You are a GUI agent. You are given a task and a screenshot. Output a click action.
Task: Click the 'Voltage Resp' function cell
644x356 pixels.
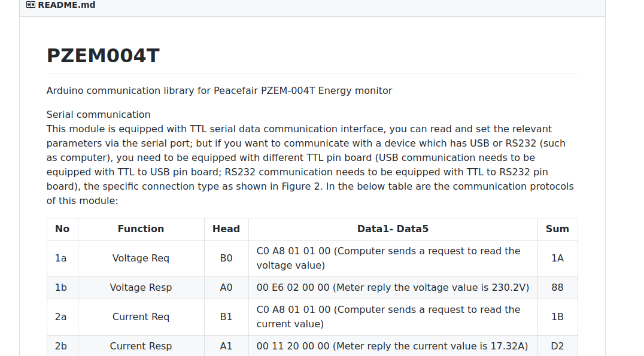141,287
